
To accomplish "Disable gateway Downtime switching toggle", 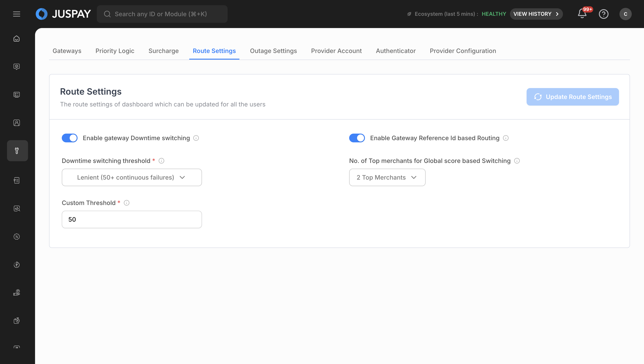I will [x=69, y=138].
